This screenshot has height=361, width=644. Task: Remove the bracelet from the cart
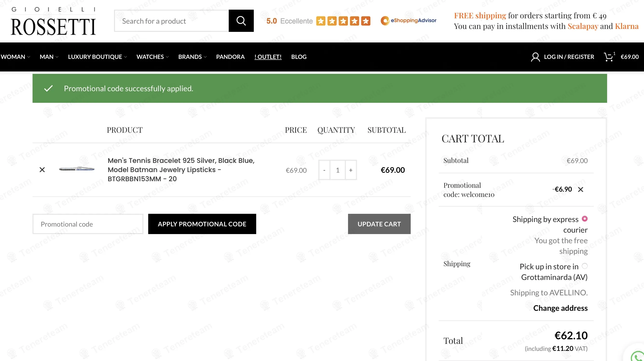coord(42,170)
